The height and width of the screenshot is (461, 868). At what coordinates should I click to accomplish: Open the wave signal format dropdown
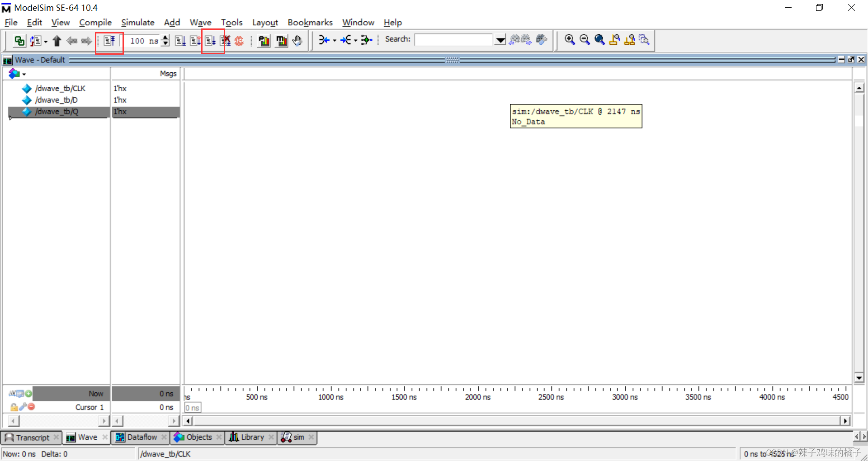(x=24, y=74)
